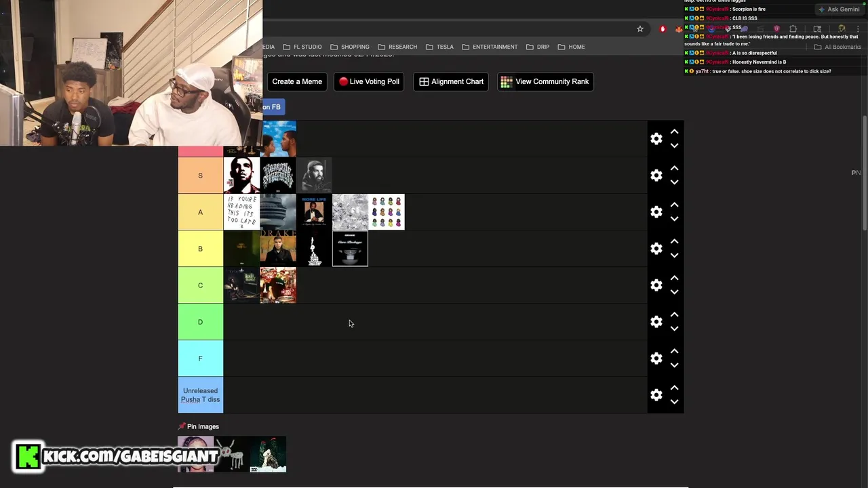Click the Ask Gemini button
The image size is (868, 488).
pos(840,9)
